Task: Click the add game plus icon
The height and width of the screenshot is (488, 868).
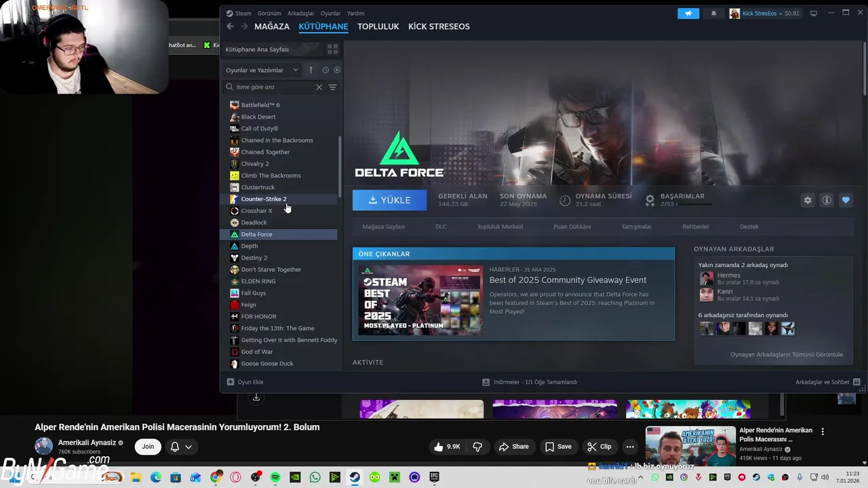Action: 231,382
